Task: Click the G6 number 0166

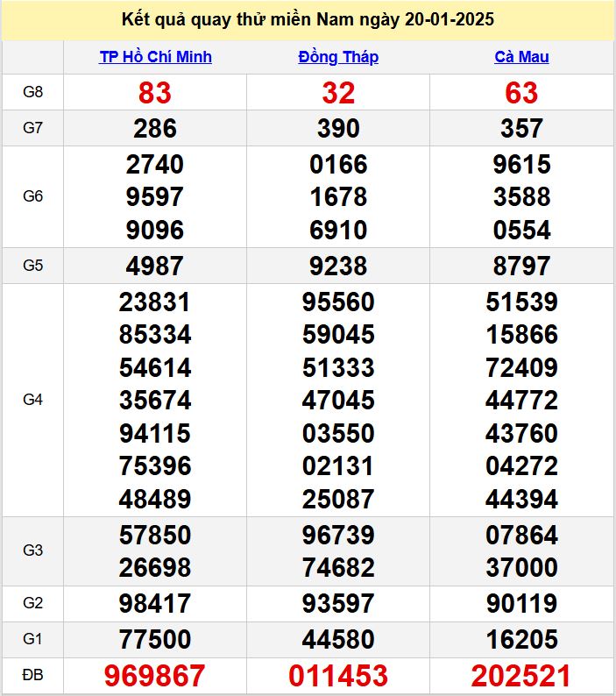Action: 338,164
